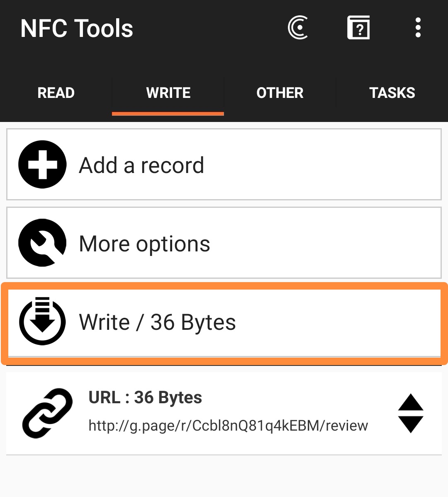This screenshot has width=448, height=497.
Task: Click the wrench icon for More options
Action: tap(42, 243)
